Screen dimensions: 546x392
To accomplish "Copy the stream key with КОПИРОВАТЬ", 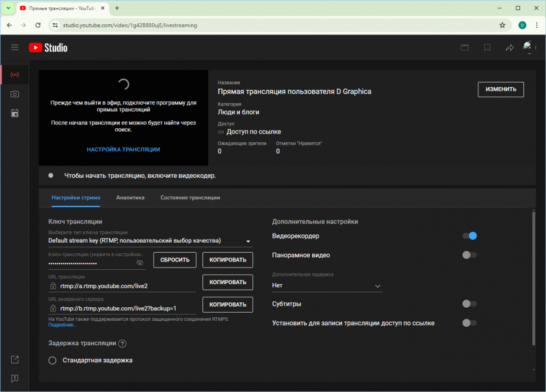I will (228, 260).
